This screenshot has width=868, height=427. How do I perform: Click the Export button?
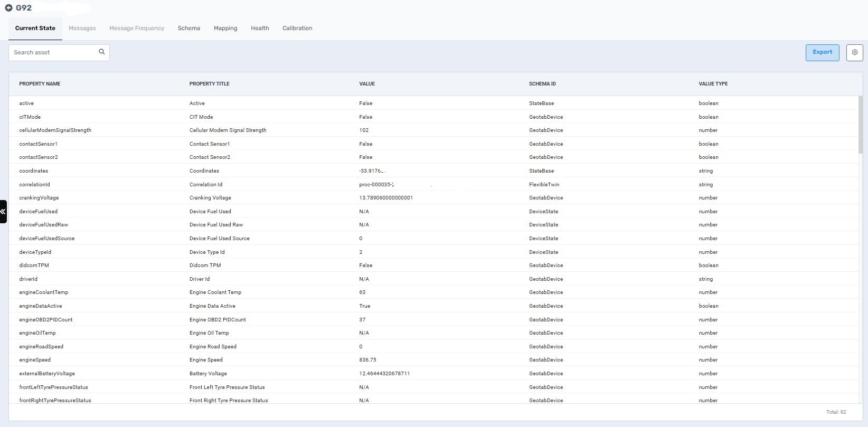[822, 52]
